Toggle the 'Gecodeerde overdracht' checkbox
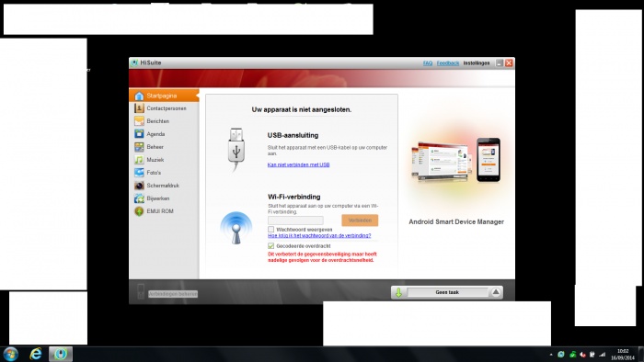Image resolution: width=644 pixels, height=362 pixels. pyautogui.click(x=271, y=246)
